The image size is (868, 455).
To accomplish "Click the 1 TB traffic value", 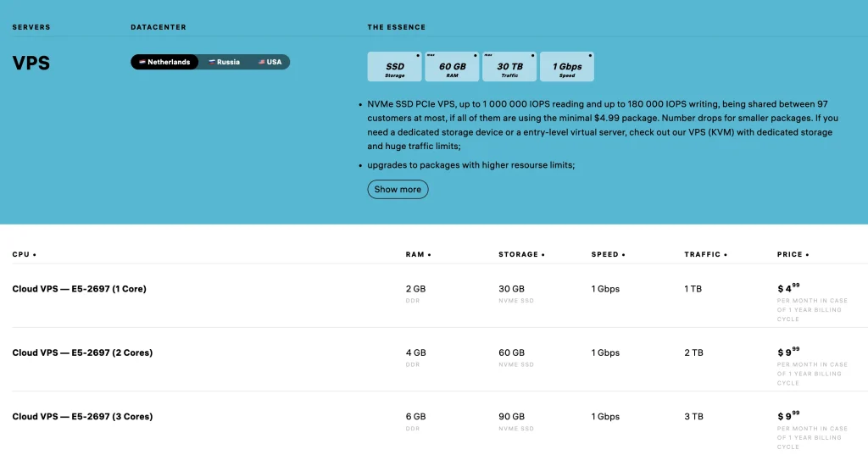I will click(x=693, y=289).
